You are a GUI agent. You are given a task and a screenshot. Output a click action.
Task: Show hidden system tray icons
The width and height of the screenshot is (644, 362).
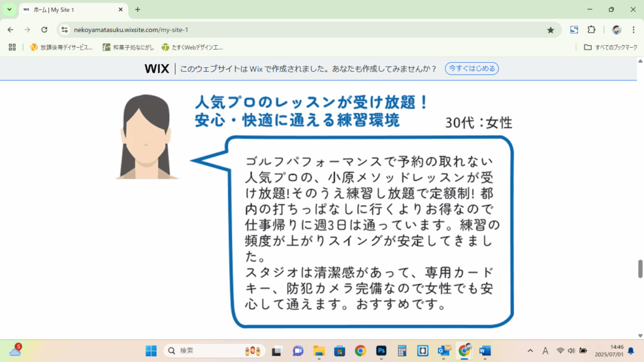click(530, 351)
